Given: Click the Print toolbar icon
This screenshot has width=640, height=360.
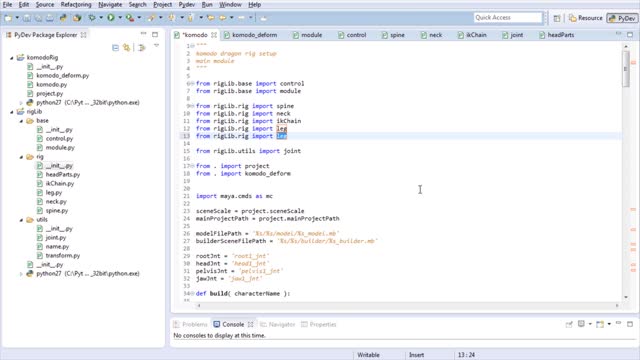Looking at the screenshot, I should click(49, 18).
